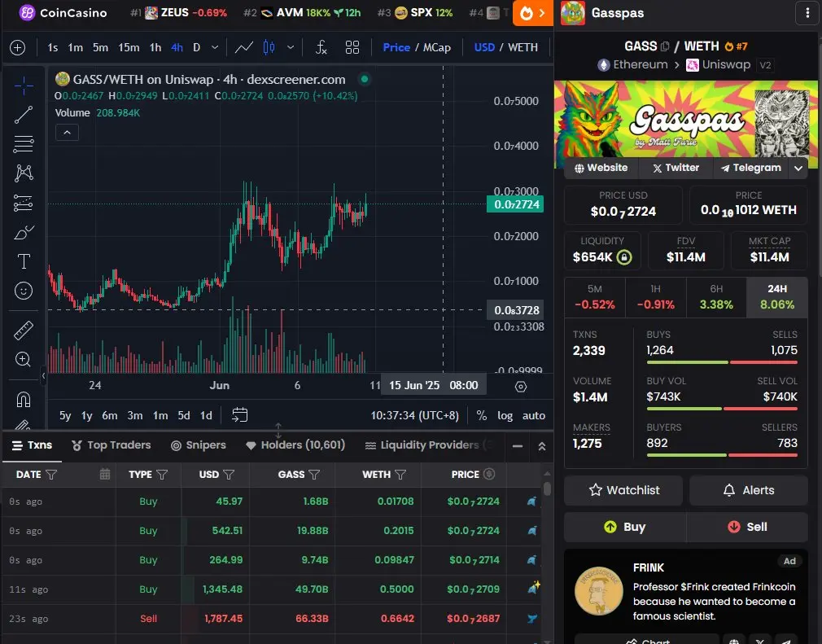This screenshot has height=644, width=822.
Task: Switch to the Snipers tab
Action: pyautogui.click(x=198, y=445)
